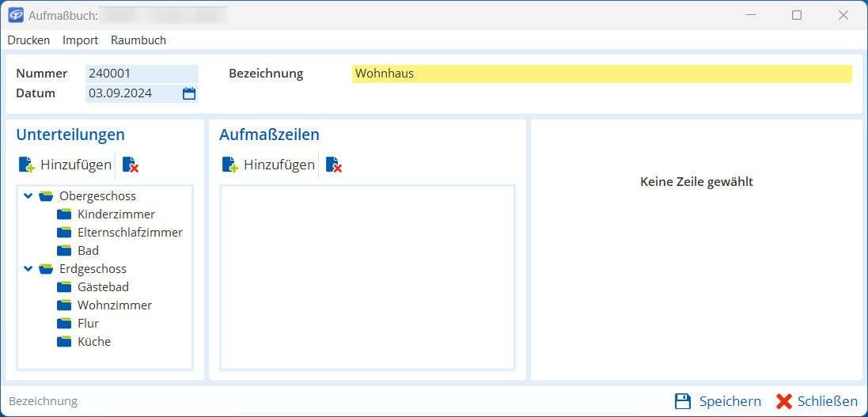Image resolution: width=868 pixels, height=417 pixels.
Task: Collapse the Obergeschoss tree node
Action: (x=28, y=195)
